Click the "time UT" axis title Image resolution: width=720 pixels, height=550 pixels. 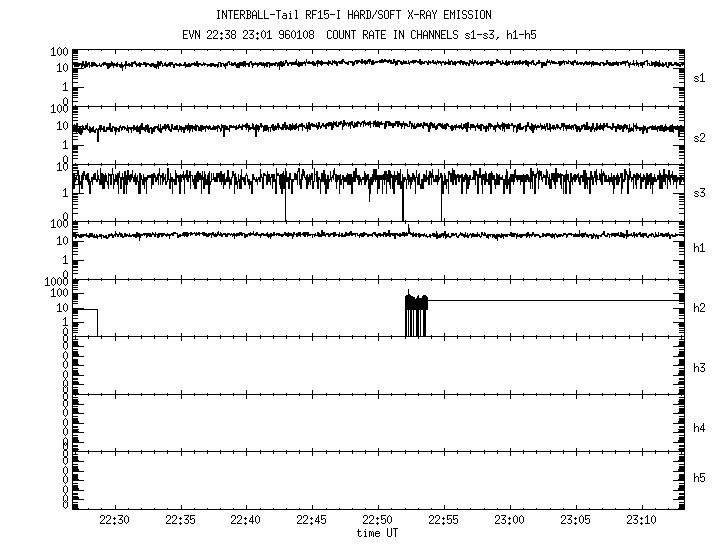378,534
